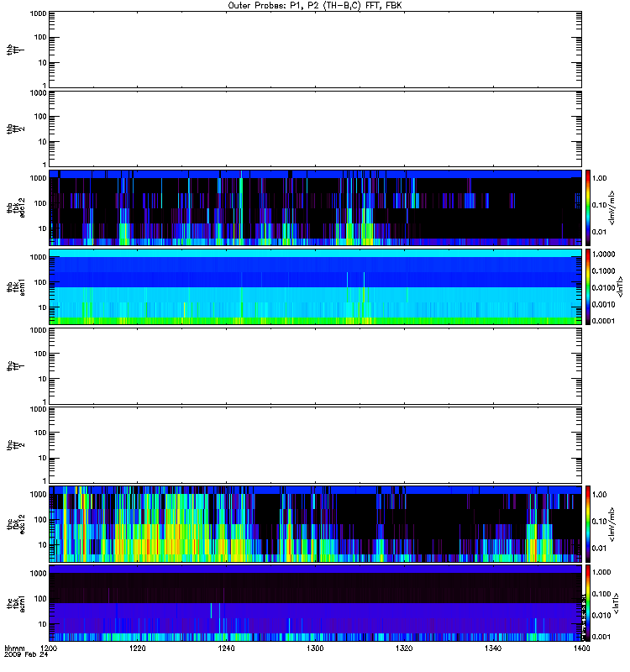Click "0.0100" on the thb scm1 colour scale
Image resolution: width=630 pixels, height=672 pixels.
coord(603,287)
